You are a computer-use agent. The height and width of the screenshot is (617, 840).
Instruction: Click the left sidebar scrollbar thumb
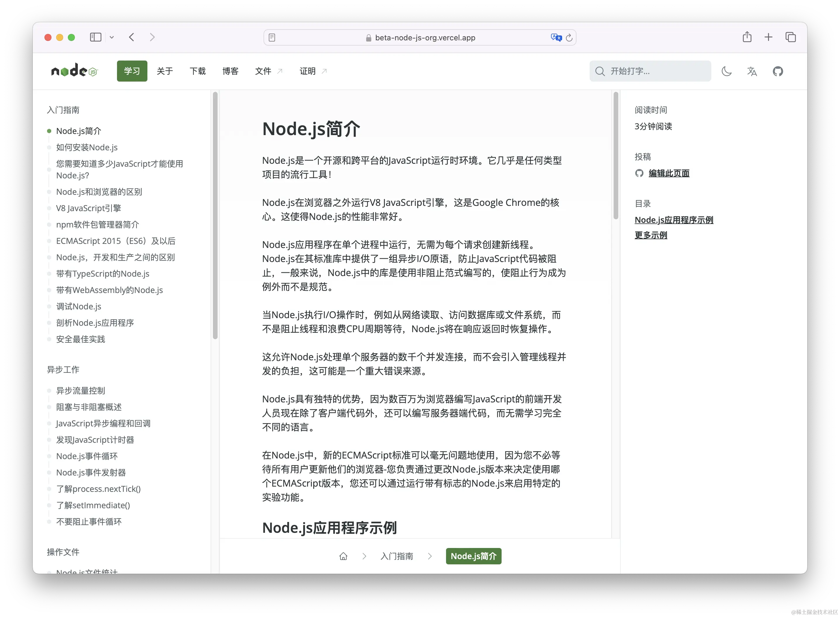(215, 216)
